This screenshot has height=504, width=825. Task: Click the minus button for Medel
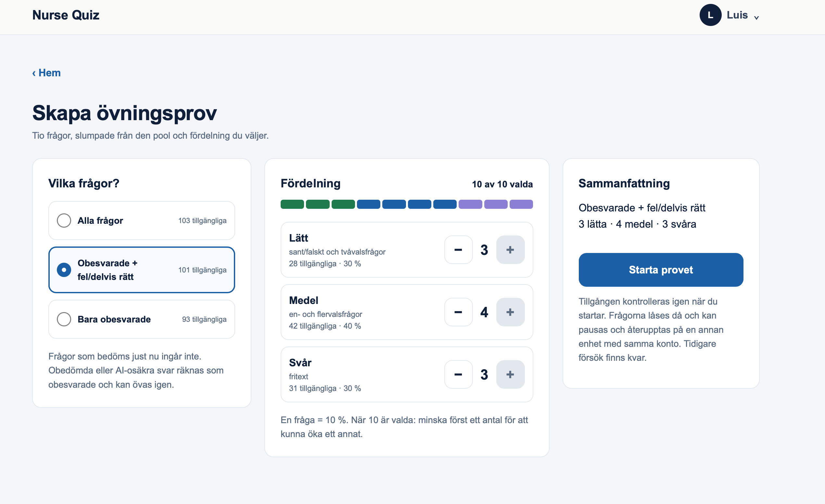click(x=458, y=312)
